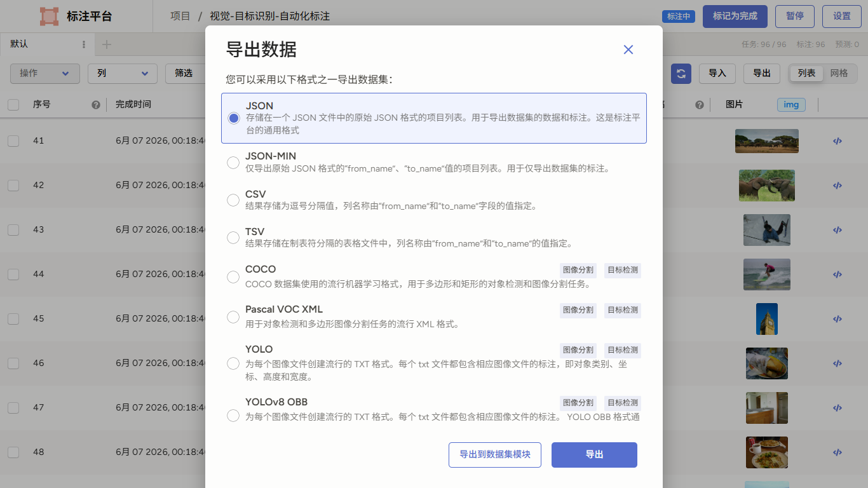Click the help icon left of 图片 column

700,105
